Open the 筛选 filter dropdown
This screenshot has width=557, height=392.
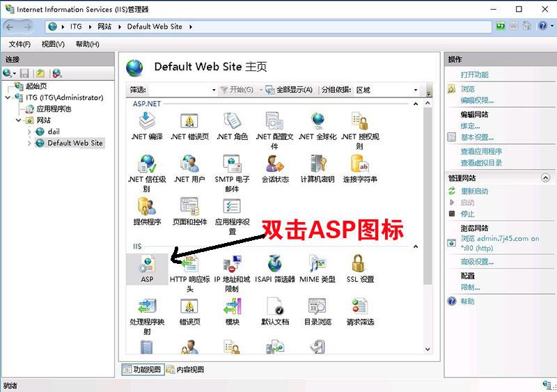click(x=214, y=90)
